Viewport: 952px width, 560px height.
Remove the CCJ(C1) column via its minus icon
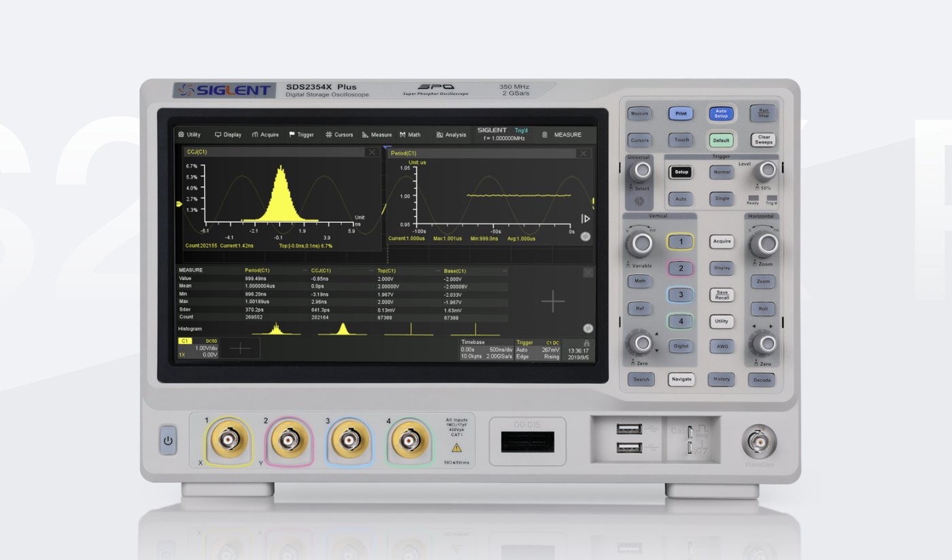click(x=371, y=270)
